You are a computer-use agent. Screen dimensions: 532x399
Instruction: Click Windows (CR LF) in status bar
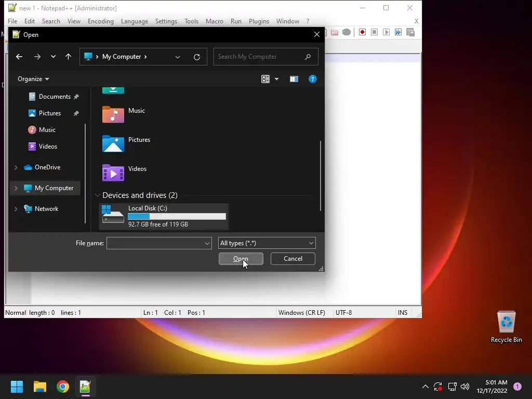pos(302,312)
